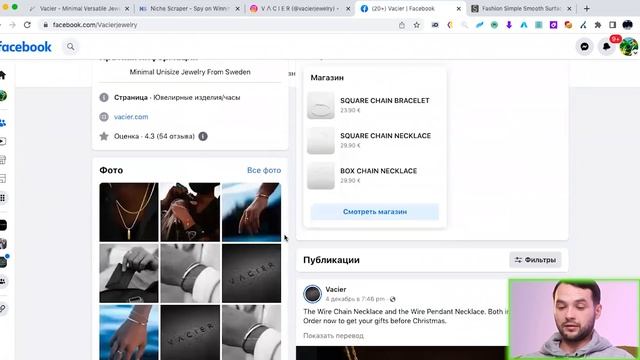
Task: Reload the page with refresh button
Action: [27, 25]
